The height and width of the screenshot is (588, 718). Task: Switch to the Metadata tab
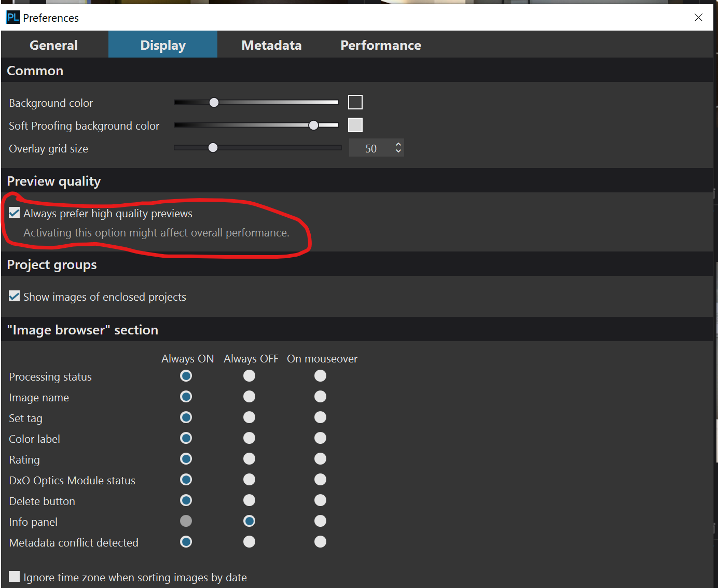tap(271, 45)
